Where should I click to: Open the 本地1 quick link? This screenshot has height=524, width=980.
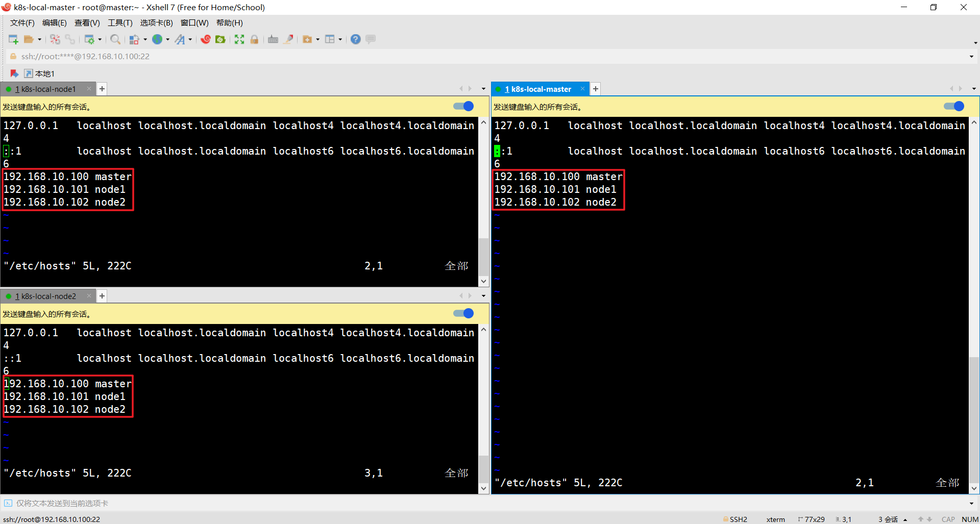pyautogui.click(x=40, y=73)
